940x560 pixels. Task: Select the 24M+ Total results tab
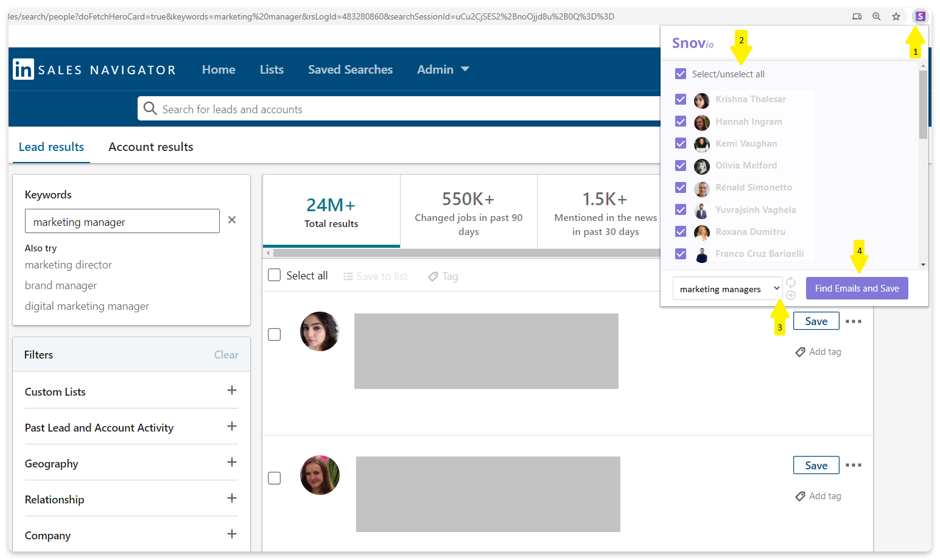point(331,211)
